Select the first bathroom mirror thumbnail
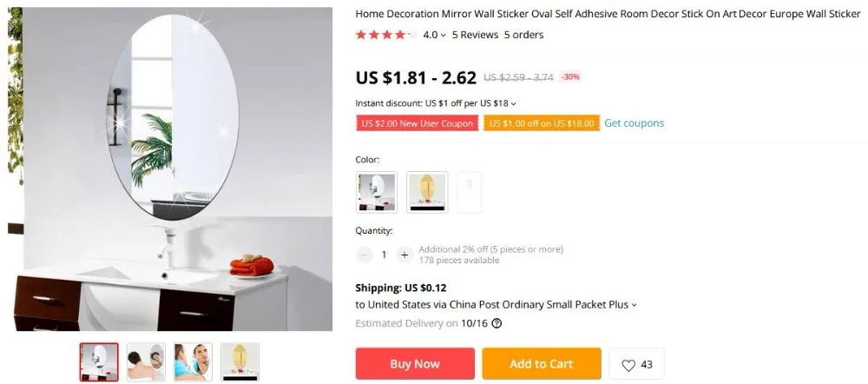The height and width of the screenshot is (384, 868). [x=99, y=361]
